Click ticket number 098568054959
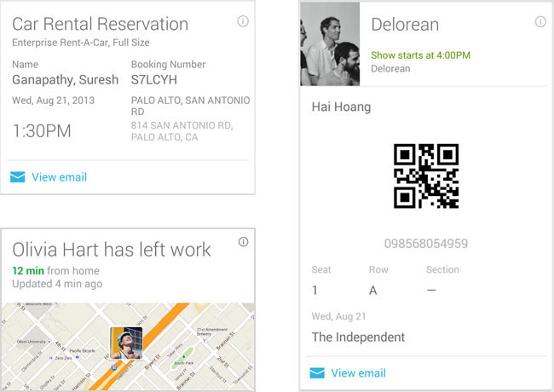554x392 pixels. pos(425,244)
